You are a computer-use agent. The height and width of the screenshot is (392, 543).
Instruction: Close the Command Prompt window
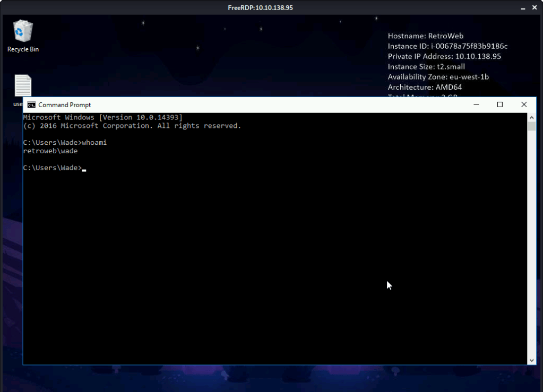(x=524, y=105)
